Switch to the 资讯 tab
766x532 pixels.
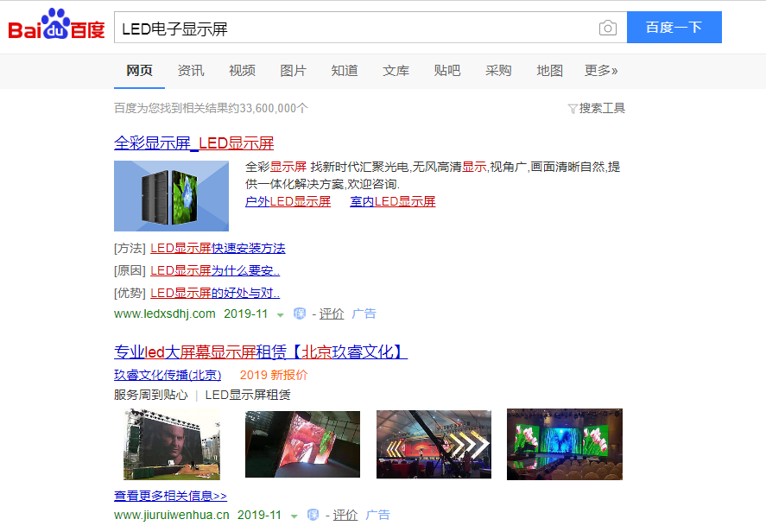(x=191, y=70)
